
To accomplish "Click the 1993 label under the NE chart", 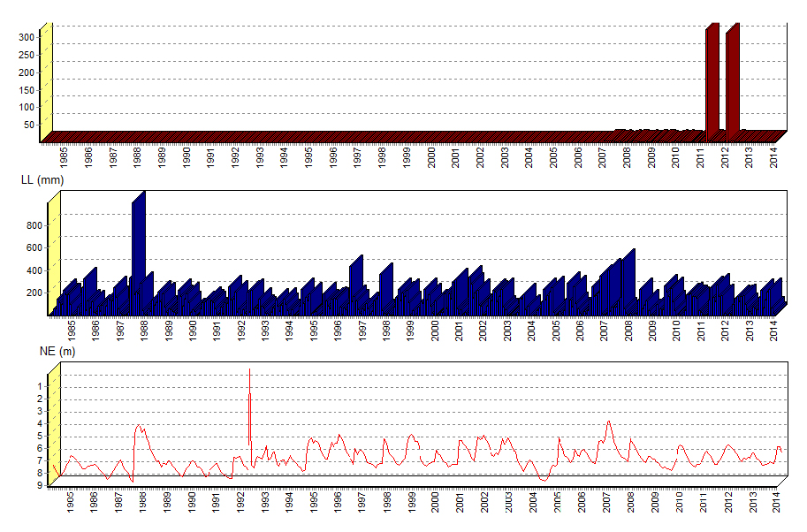I will [264, 501].
